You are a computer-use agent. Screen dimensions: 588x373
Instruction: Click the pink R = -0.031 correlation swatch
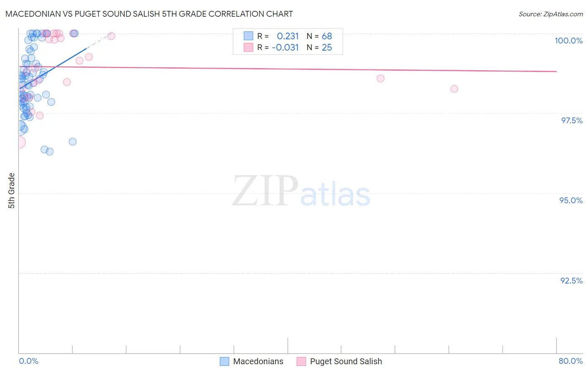[x=248, y=47]
